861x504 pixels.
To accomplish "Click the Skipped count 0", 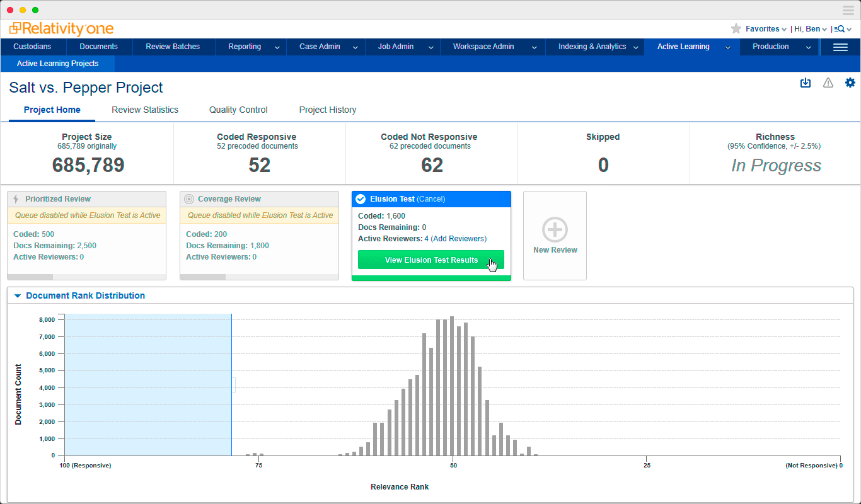I will (603, 165).
